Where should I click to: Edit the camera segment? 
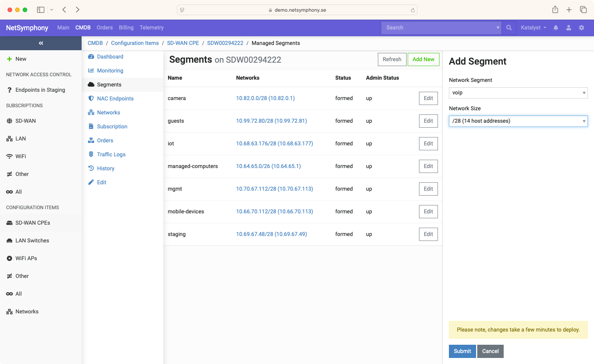click(x=428, y=98)
